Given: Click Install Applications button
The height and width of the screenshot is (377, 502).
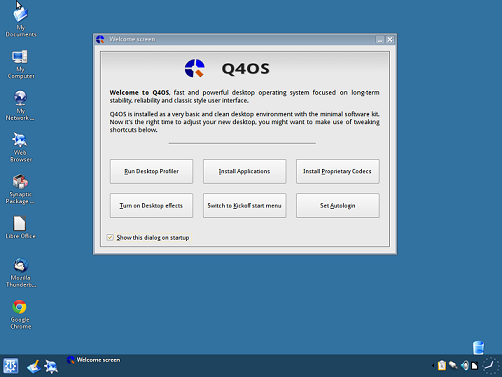Looking at the screenshot, I should pos(244,171).
